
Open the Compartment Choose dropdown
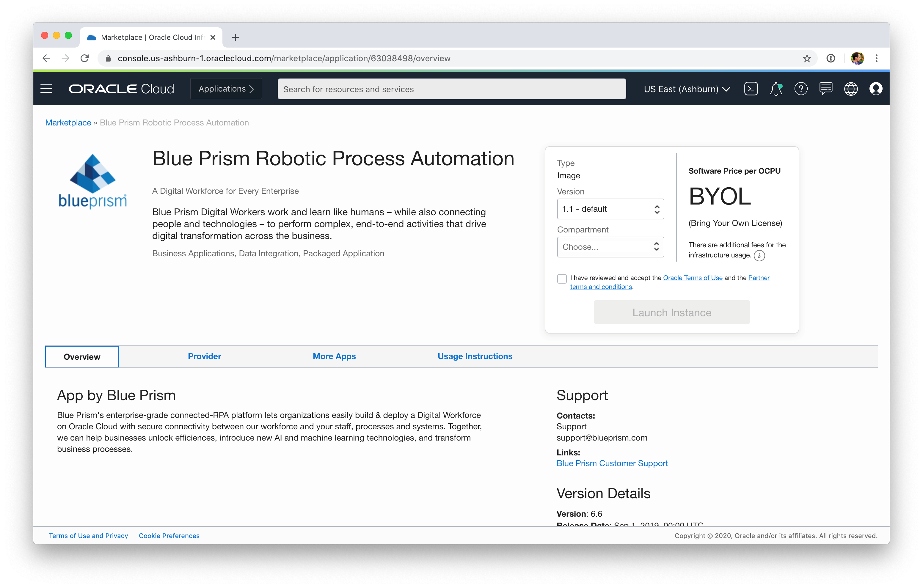pyautogui.click(x=610, y=247)
